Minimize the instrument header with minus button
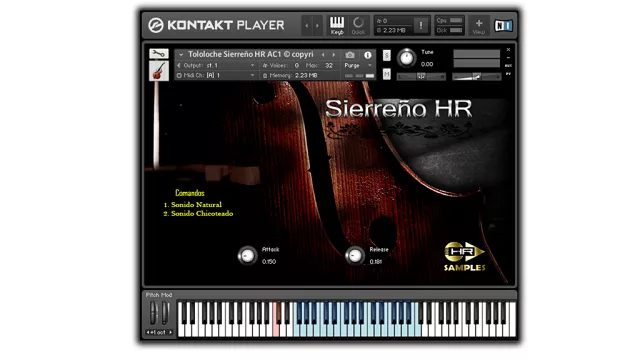 pyautogui.click(x=508, y=58)
